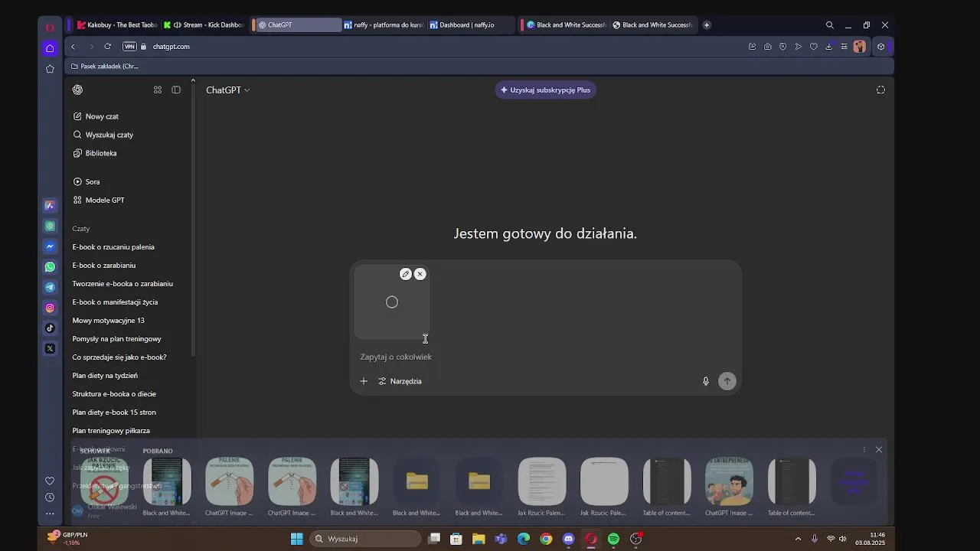Collapse the ChatGPT sidebar with the panel icon
The height and width of the screenshot is (551, 980).
click(176, 90)
